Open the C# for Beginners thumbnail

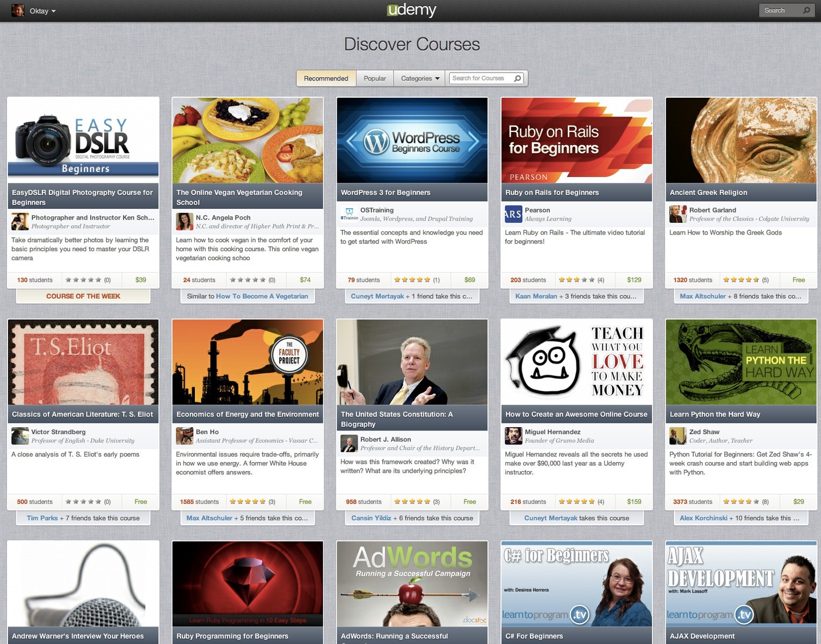[577, 584]
